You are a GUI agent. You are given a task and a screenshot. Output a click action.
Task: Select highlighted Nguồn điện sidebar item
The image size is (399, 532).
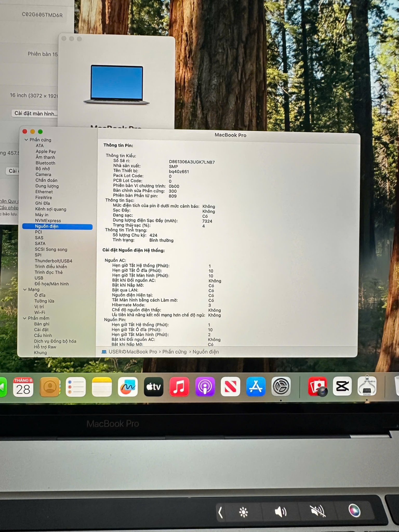click(57, 227)
